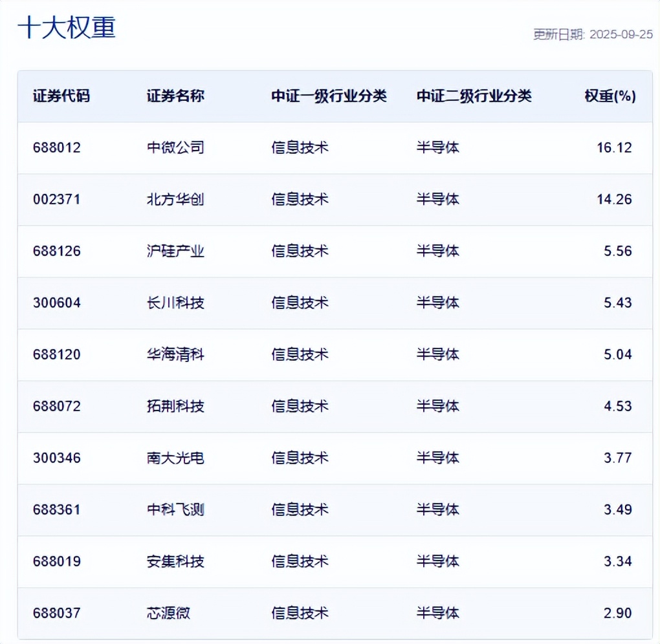This screenshot has height=644, width=660.
Task: Click 信息技术 in the 中科飞测 row
Action: click(x=300, y=510)
